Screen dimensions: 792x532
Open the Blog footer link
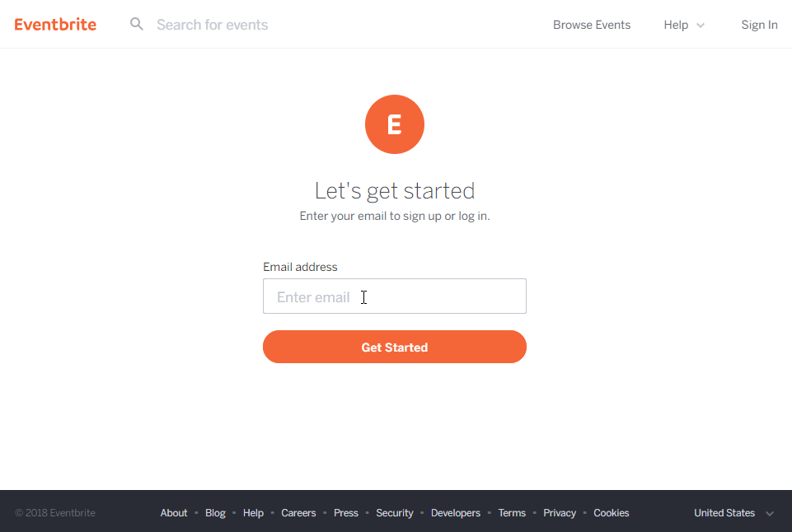click(215, 513)
